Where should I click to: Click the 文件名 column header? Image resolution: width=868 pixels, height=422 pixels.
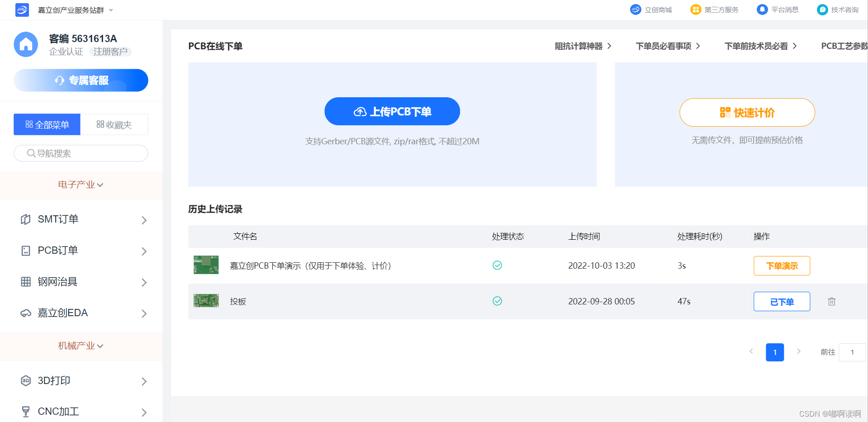pos(245,236)
